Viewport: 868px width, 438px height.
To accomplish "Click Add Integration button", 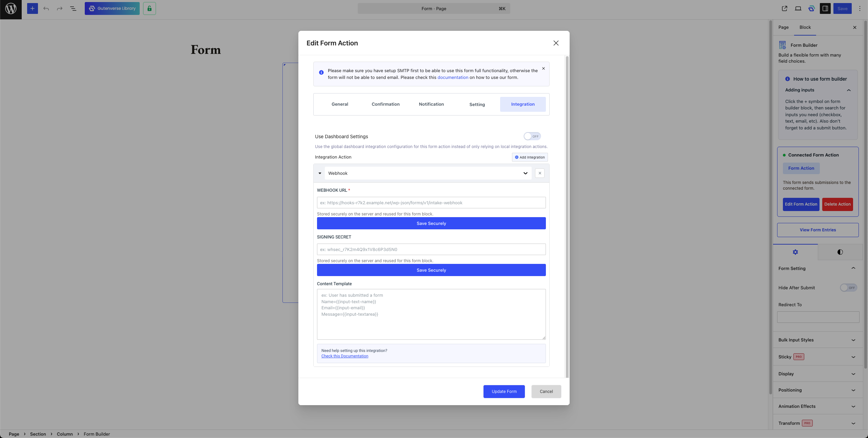I will (530, 157).
